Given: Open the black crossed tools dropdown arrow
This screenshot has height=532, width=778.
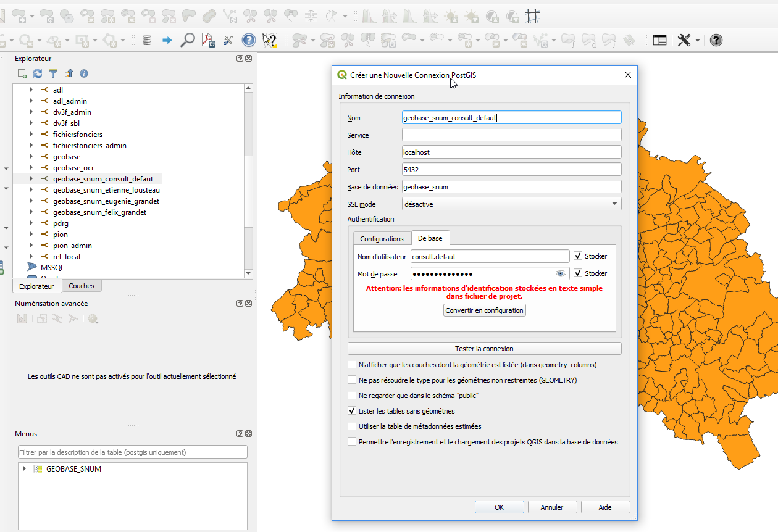Looking at the screenshot, I should [698, 41].
